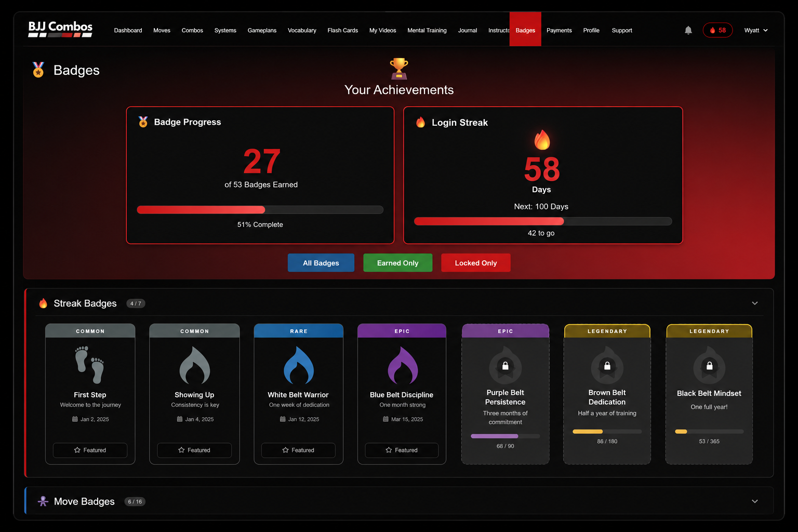Open the Wyatt user menu
This screenshot has width=798, height=532.
pyautogui.click(x=756, y=30)
